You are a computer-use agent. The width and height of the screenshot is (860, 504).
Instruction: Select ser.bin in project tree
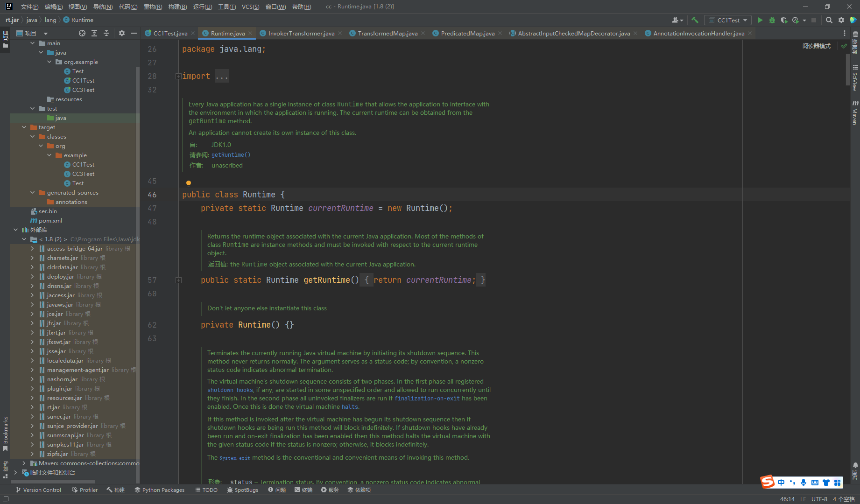[48, 211]
